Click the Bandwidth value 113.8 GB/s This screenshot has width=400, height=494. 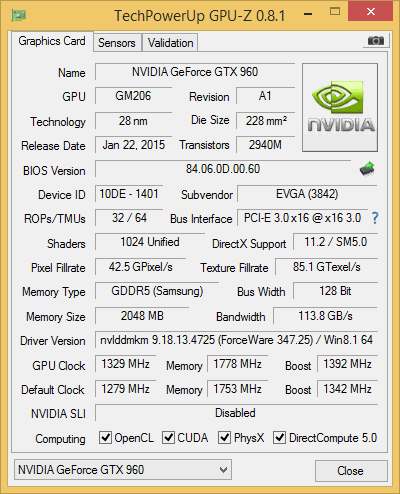click(x=325, y=315)
